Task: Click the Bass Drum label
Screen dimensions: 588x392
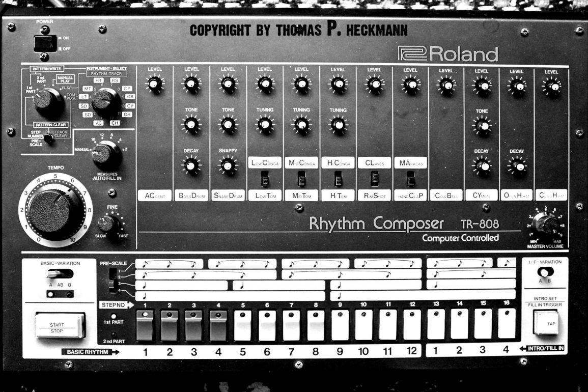Action: click(191, 195)
